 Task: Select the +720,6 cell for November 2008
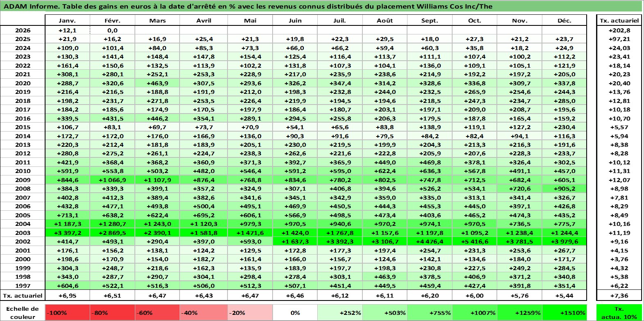pos(519,189)
